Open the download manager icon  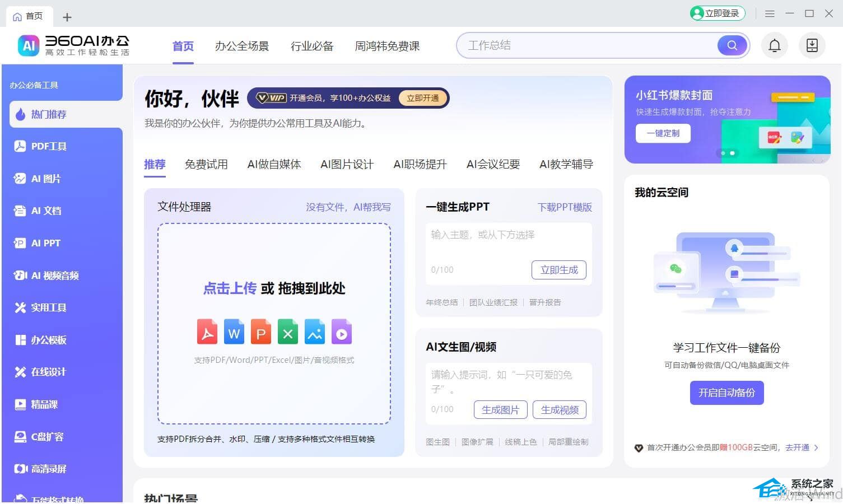point(812,45)
